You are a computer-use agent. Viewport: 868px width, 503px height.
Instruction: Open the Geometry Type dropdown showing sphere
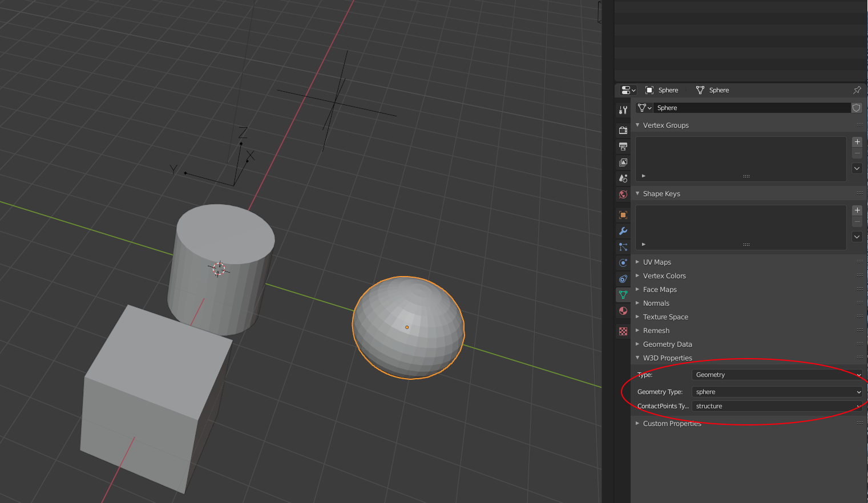[x=777, y=392]
